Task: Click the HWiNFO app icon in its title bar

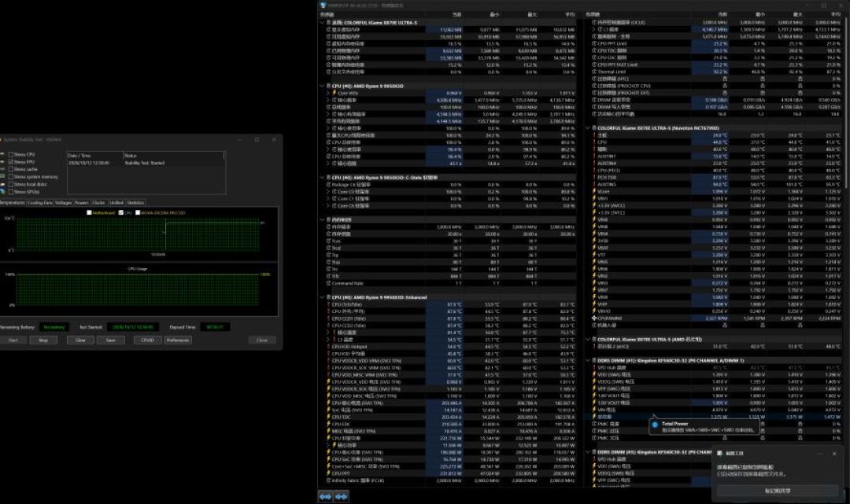Action: (x=323, y=6)
